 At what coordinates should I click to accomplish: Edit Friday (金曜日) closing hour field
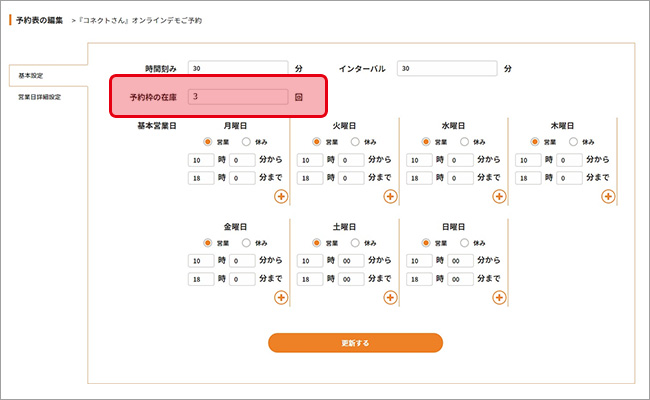(198, 279)
